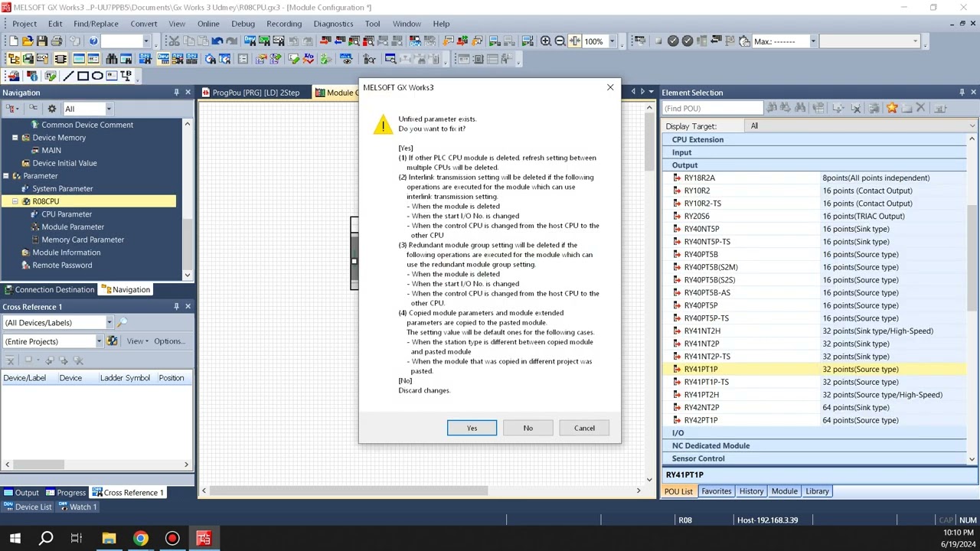The width and height of the screenshot is (980, 551).
Task: Collapse the Parameter tree node
Action: coord(6,176)
